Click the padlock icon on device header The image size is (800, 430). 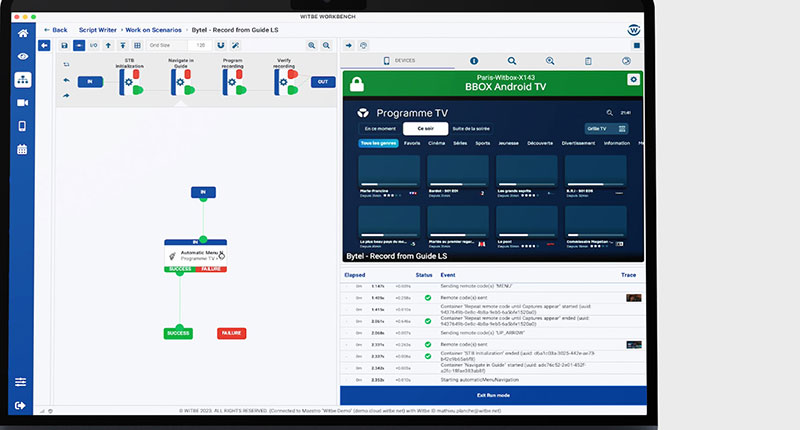click(357, 84)
